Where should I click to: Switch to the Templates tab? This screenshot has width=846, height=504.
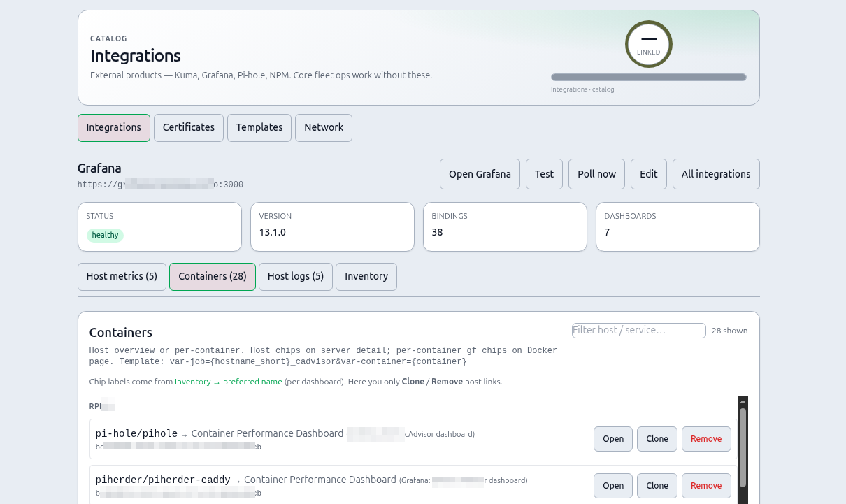(x=259, y=128)
